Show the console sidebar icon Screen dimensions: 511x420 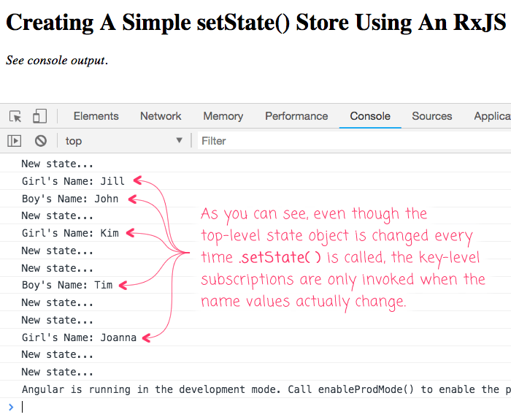pos(15,141)
